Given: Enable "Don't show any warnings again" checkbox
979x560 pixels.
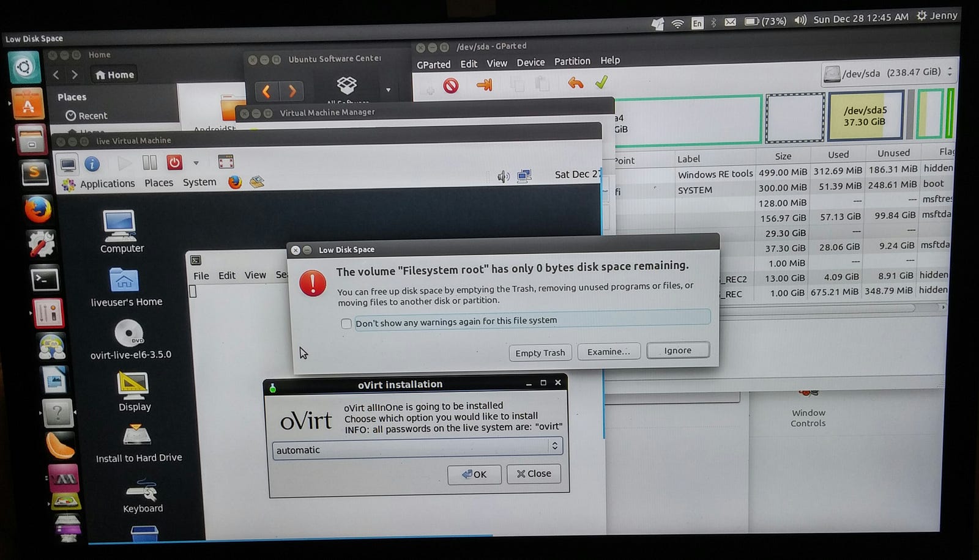Looking at the screenshot, I should pyautogui.click(x=346, y=323).
